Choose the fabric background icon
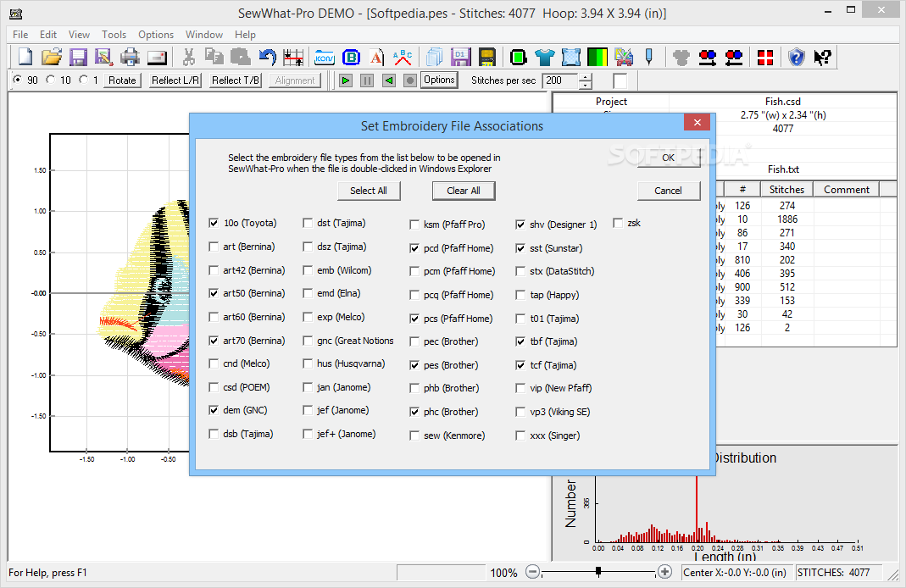This screenshot has height=588, width=906. (571, 57)
